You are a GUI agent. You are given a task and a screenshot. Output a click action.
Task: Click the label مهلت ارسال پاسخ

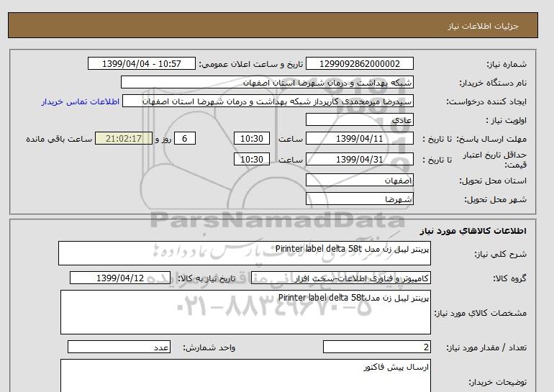pyautogui.click(x=491, y=139)
